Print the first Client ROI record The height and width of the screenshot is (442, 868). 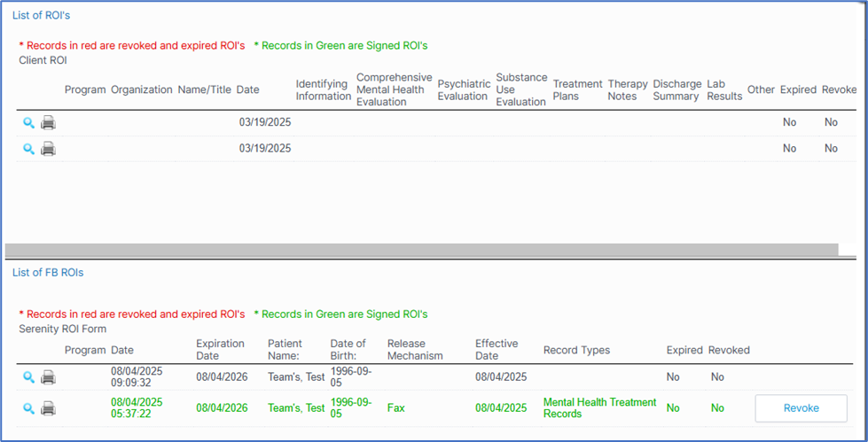coord(49,123)
